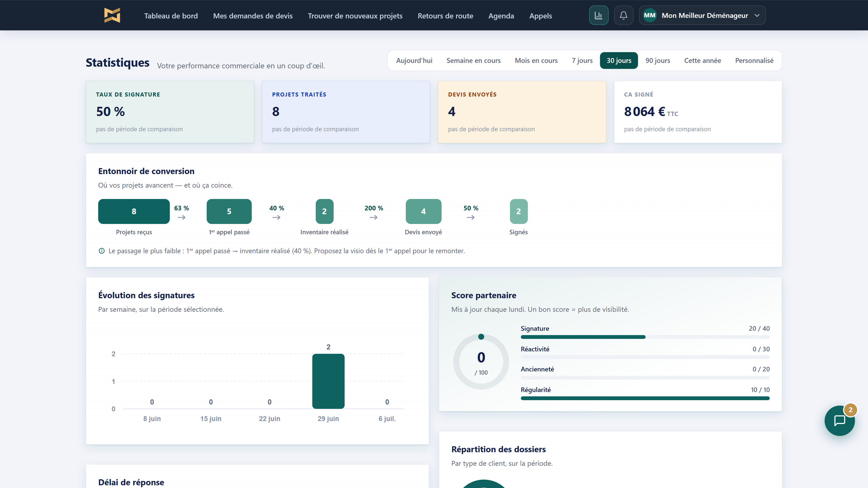868x488 pixels.
Task: Click the Délai de réponse heading
Action: [131, 482]
